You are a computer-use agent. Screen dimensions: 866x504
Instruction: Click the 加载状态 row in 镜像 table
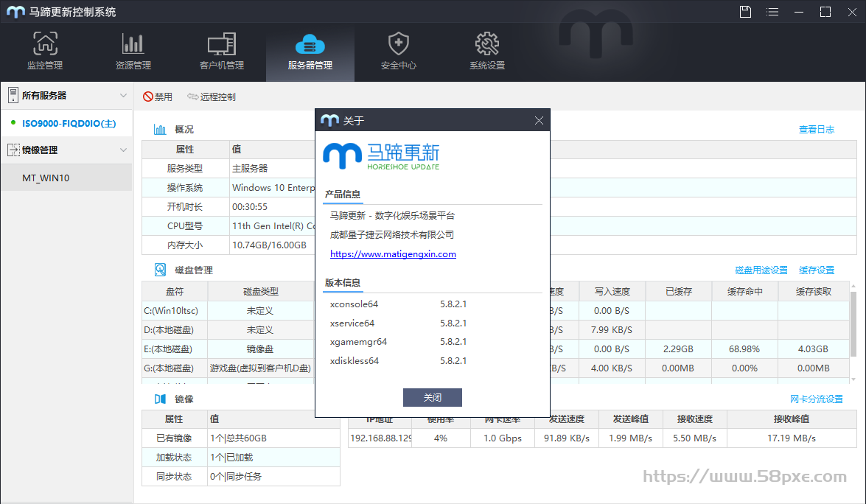[241, 457]
